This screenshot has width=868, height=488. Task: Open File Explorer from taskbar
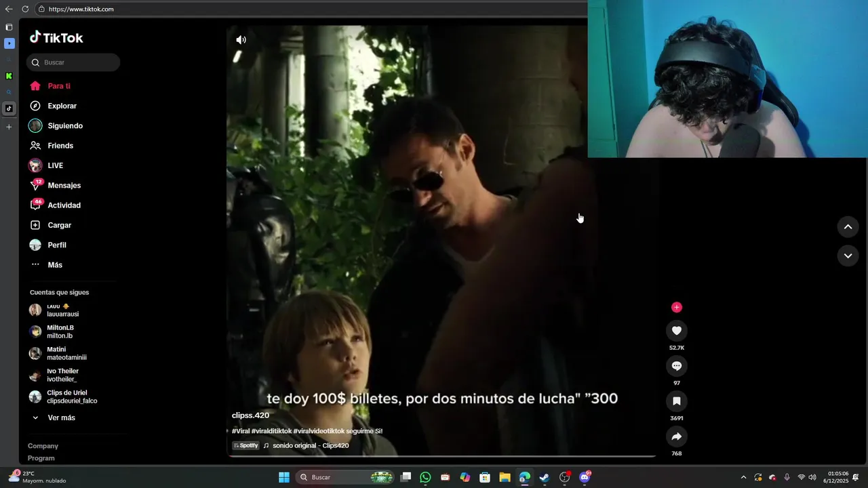tap(505, 477)
